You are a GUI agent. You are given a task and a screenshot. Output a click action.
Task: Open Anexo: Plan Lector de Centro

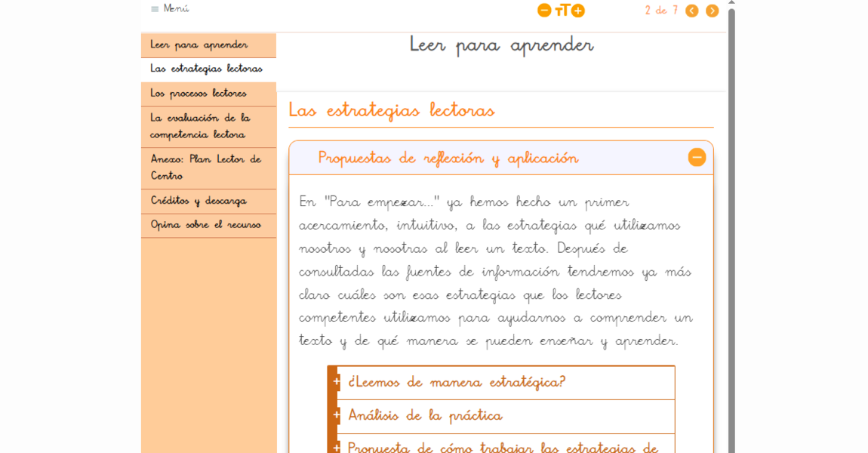pos(205,168)
